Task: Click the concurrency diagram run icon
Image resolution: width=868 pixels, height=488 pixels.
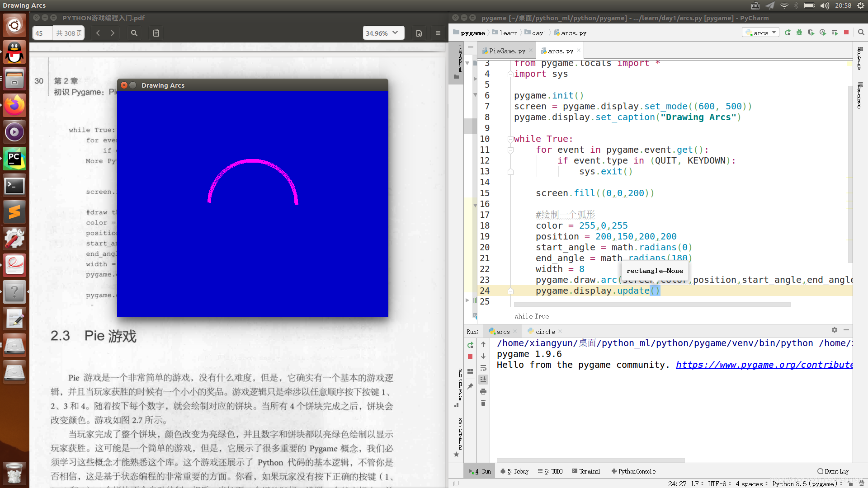Action: [835, 33]
